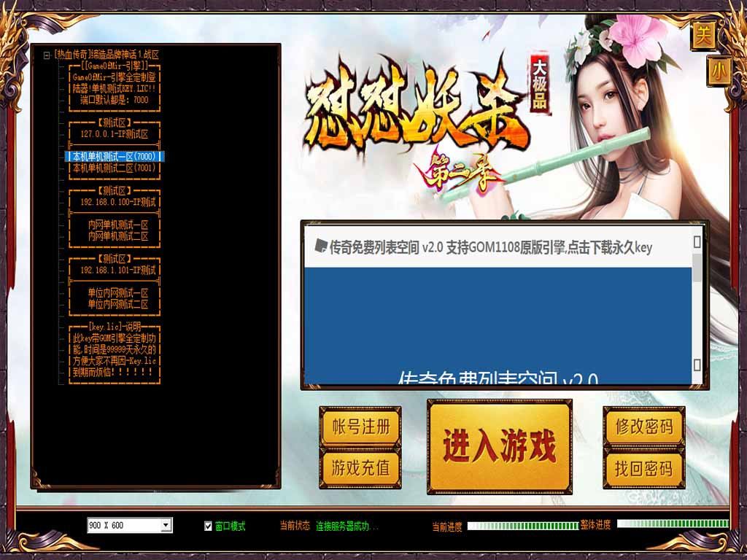The height and width of the screenshot is (560, 747).
Task: Click the 192.168.1.101-IP测试 row
Action: pos(117,270)
